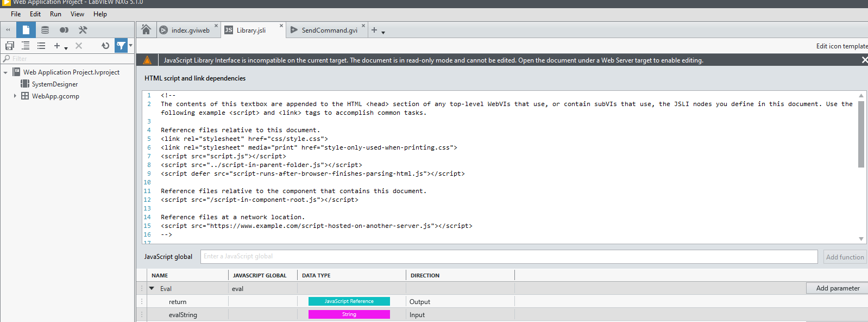
Task: Open the database-style tab in navigation pane
Action: pos(45,30)
